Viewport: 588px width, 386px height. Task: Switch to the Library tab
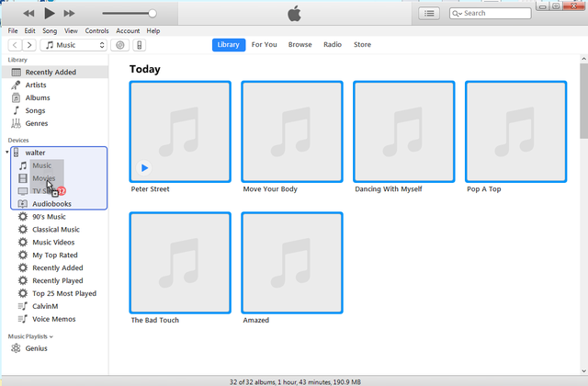point(229,45)
